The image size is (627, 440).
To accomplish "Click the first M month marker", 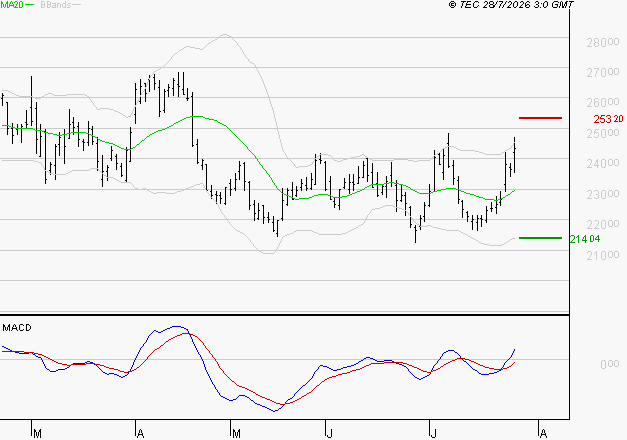I will [37, 434].
